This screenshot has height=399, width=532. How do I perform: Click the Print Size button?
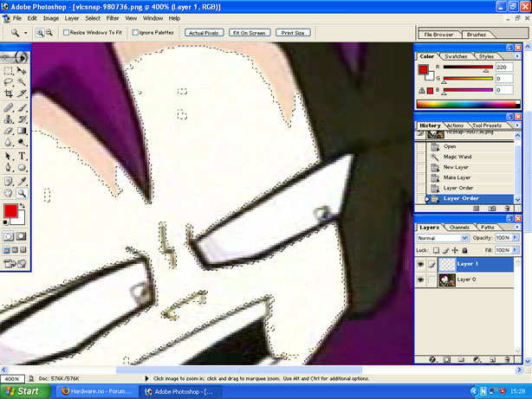293,33
